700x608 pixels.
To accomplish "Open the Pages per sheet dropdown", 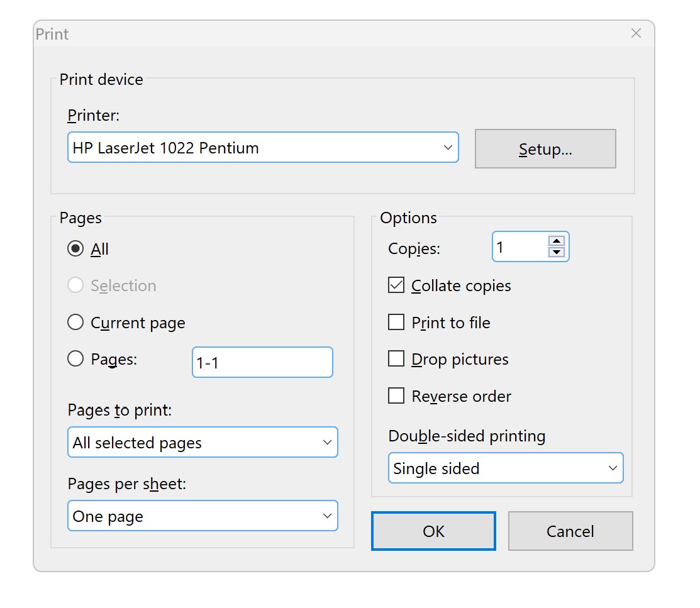I will pyautogui.click(x=202, y=516).
